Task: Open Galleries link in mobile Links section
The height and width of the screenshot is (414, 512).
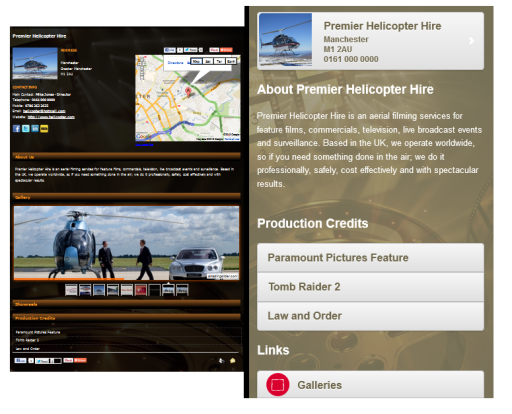Action: (x=370, y=384)
